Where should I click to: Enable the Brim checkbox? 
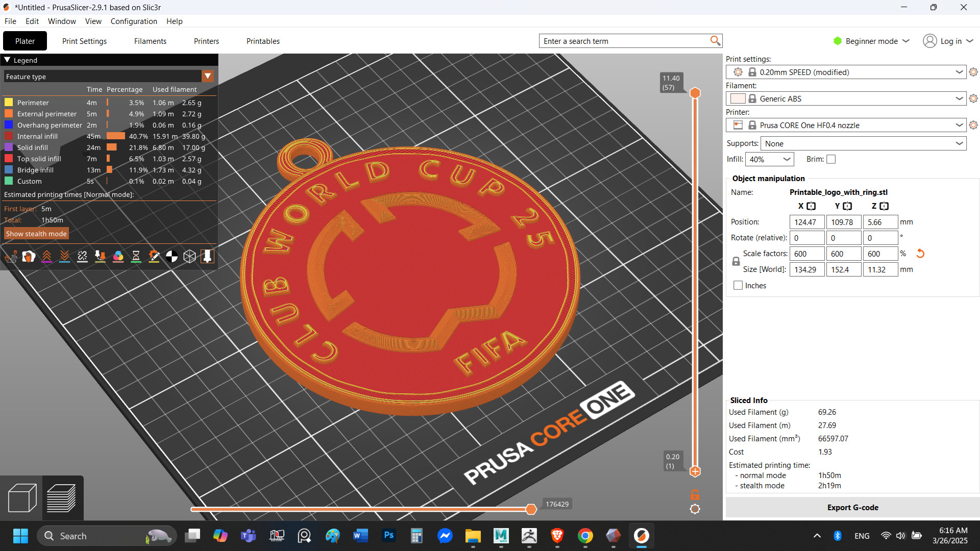[x=831, y=159]
